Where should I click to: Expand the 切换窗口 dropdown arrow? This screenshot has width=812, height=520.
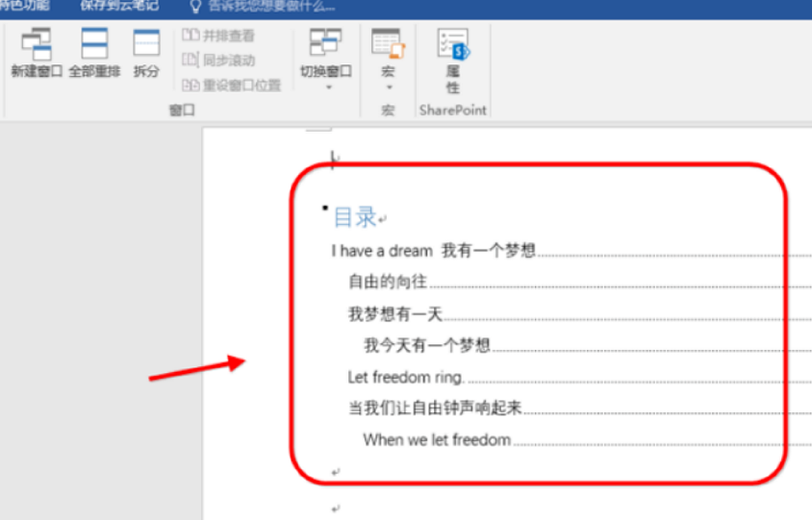tap(328, 87)
